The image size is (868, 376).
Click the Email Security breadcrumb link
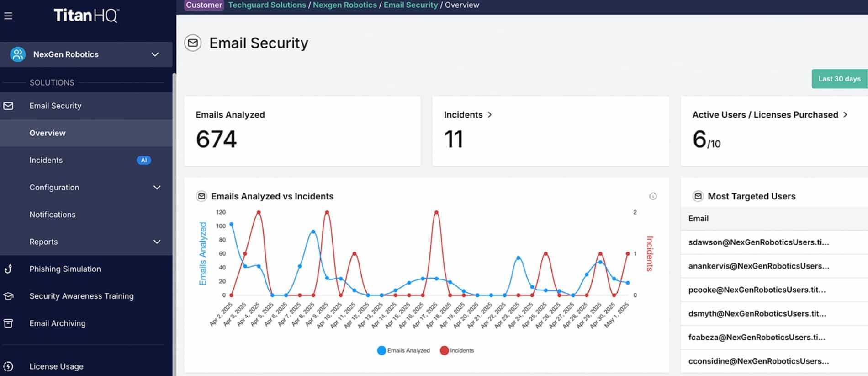point(411,5)
